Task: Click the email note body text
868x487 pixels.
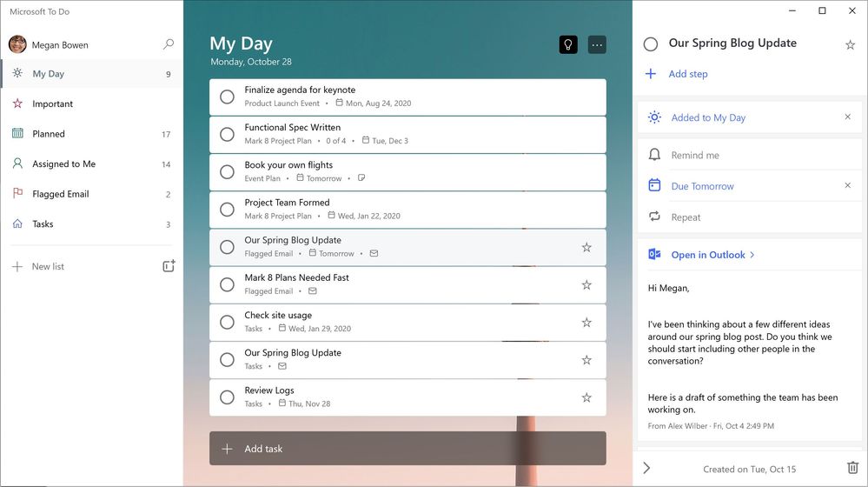Action: point(743,349)
